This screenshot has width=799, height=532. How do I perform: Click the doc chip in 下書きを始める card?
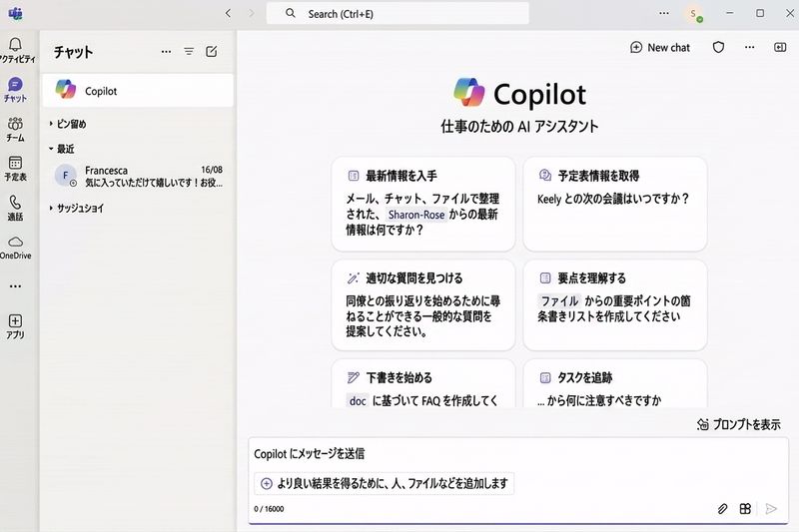[358, 401]
